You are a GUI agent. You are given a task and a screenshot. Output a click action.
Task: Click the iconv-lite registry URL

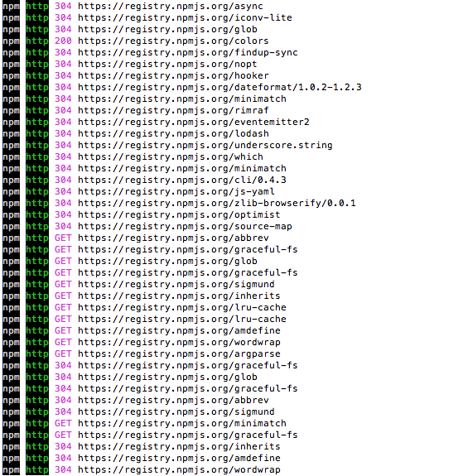(x=185, y=17)
